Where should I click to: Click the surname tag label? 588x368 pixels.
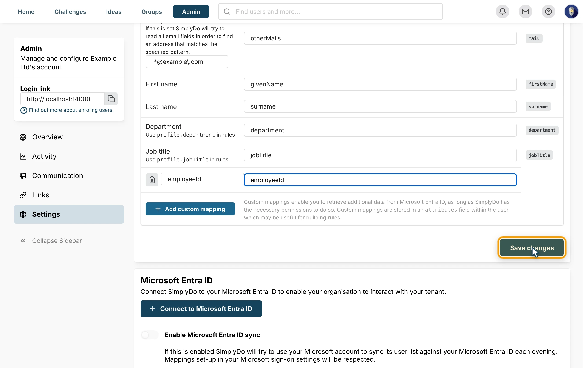pyautogui.click(x=538, y=106)
